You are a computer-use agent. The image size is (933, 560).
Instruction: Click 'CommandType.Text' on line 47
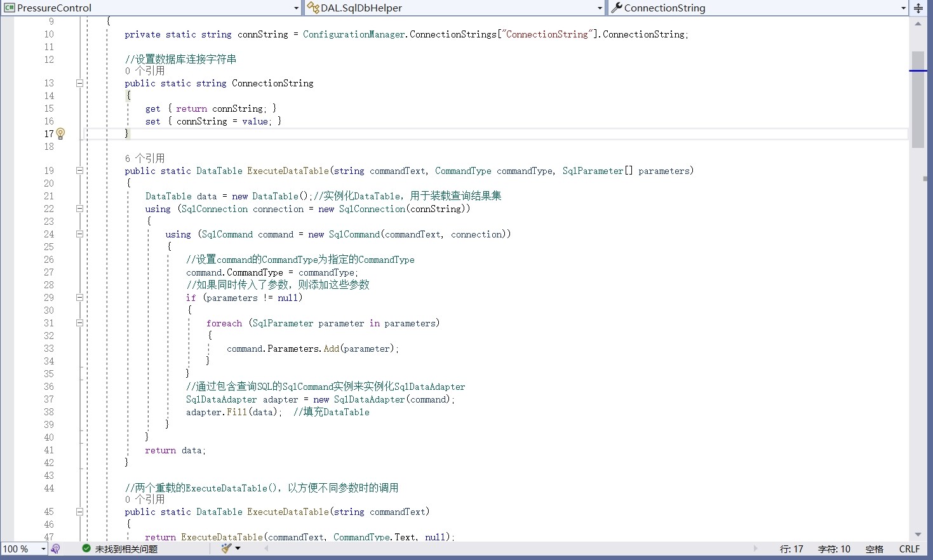[x=375, y=537]
